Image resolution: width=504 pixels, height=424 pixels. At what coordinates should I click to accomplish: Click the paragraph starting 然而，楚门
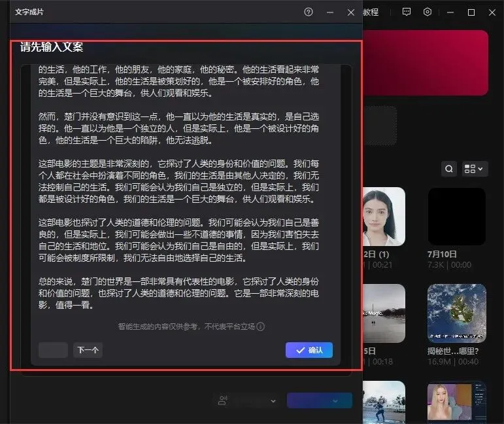[x=178, y=128]
